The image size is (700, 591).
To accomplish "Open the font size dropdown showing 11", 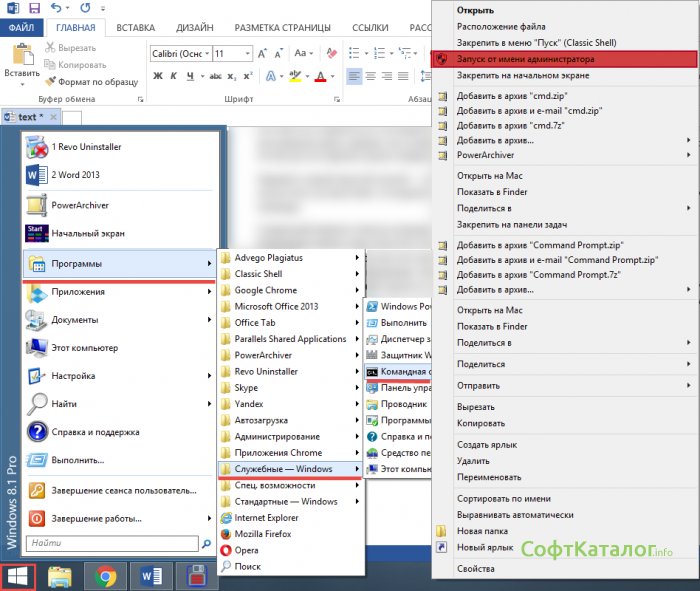I will point(246,53).
